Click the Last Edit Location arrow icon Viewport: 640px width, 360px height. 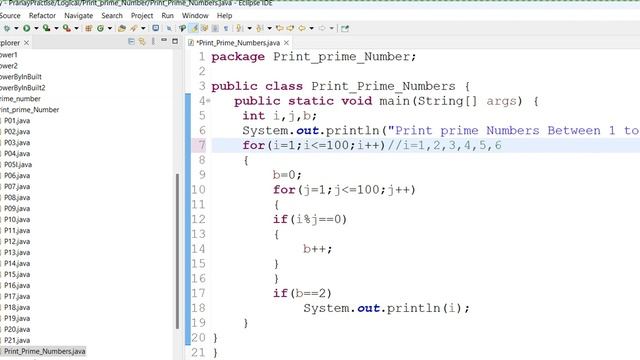[280, 28]
